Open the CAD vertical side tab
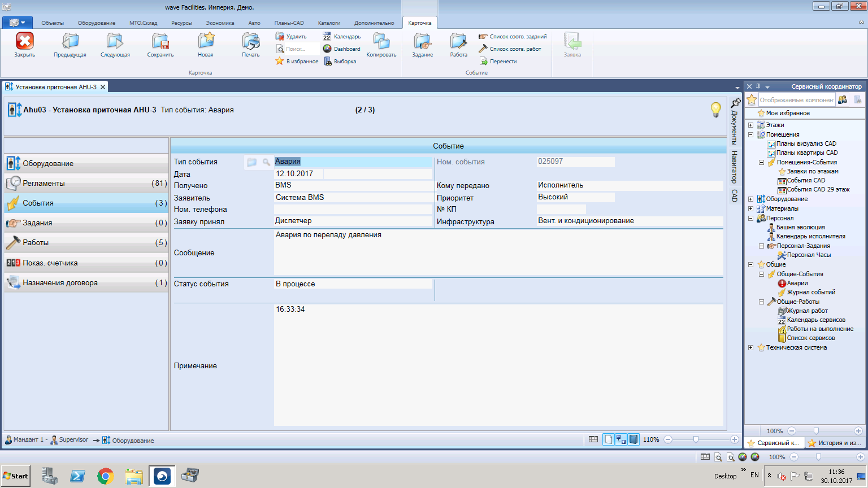 point(734,195)
